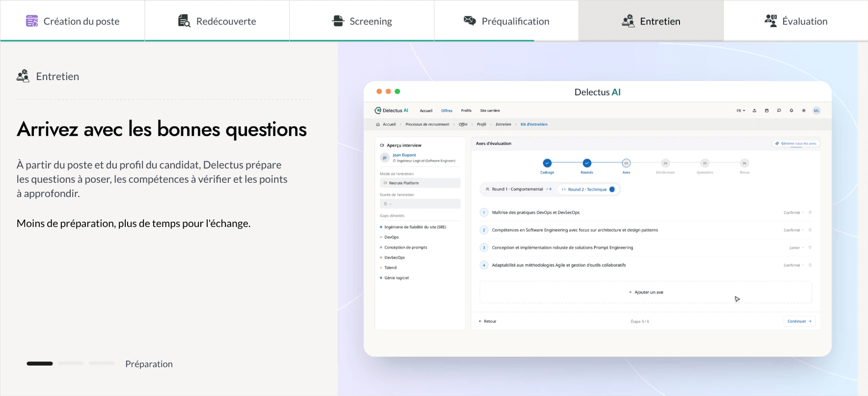Delete the Prompt Engineering axis with trash icon
The image size is (868, 396).
click(810, 248)
